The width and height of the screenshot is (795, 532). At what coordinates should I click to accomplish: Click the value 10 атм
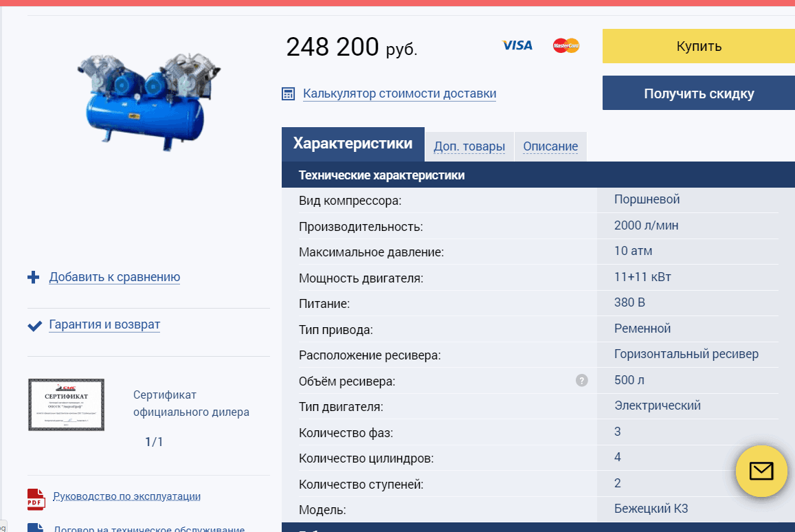[x=634, y=251]
